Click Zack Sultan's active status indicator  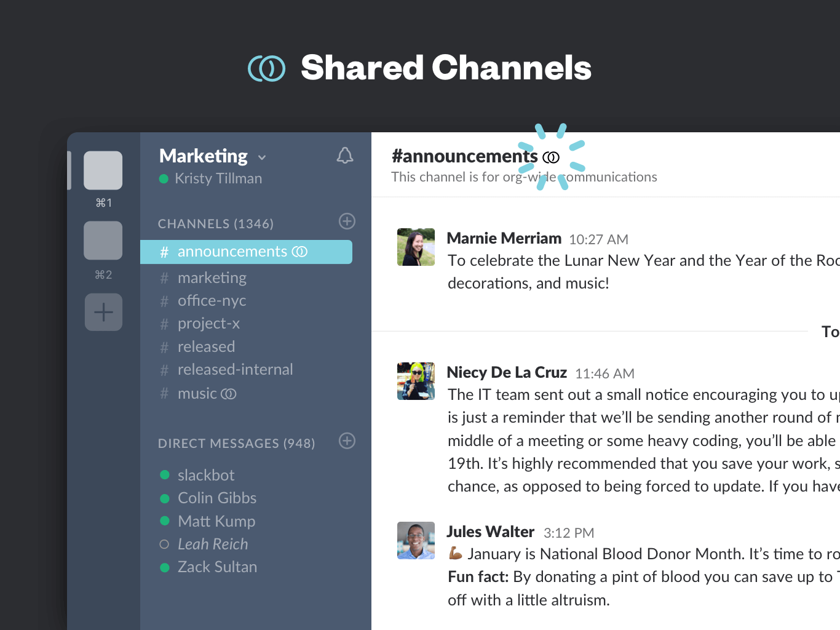pos(164,567)
